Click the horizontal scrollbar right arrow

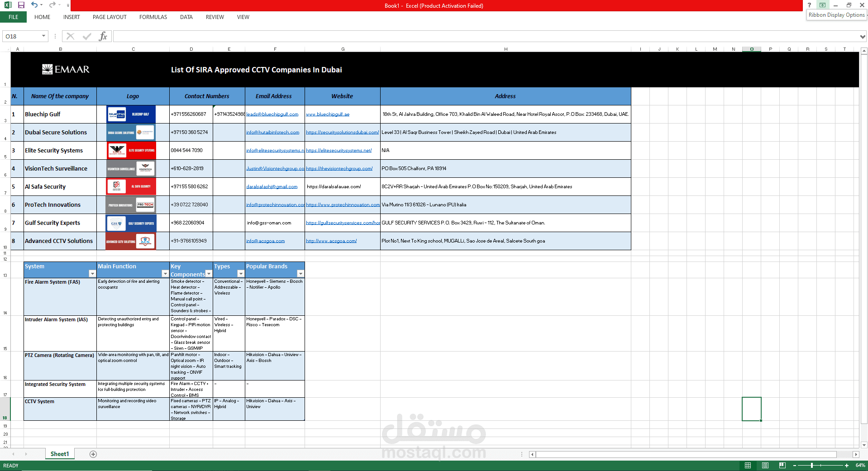(855, 454)
